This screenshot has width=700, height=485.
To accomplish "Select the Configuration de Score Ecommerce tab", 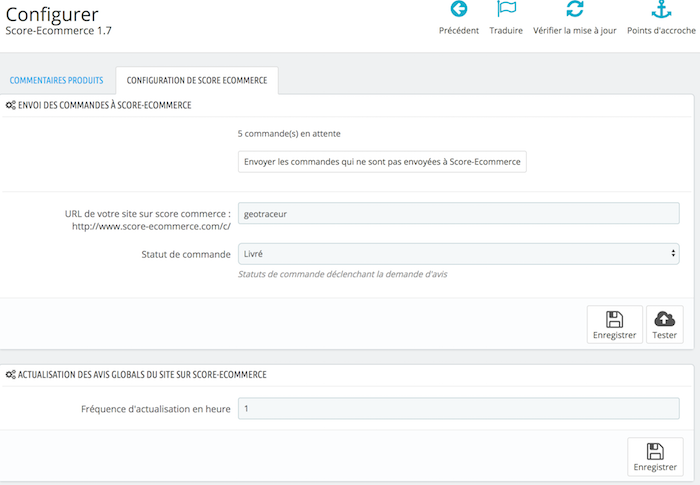I will pos(197,80).
